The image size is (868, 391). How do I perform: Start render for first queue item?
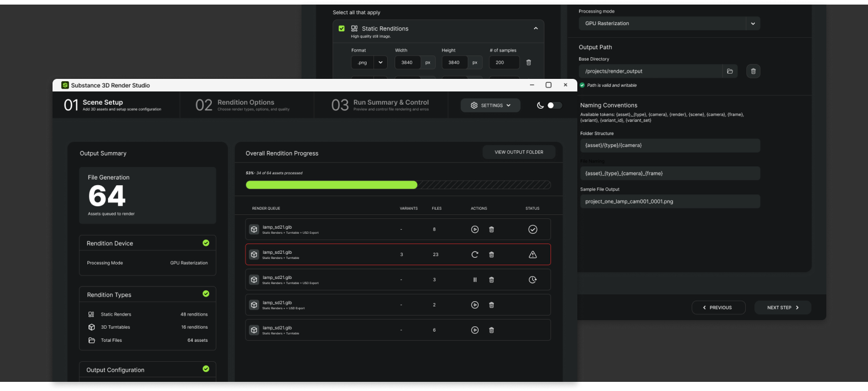pyautogui.click(x=475, y=229)
